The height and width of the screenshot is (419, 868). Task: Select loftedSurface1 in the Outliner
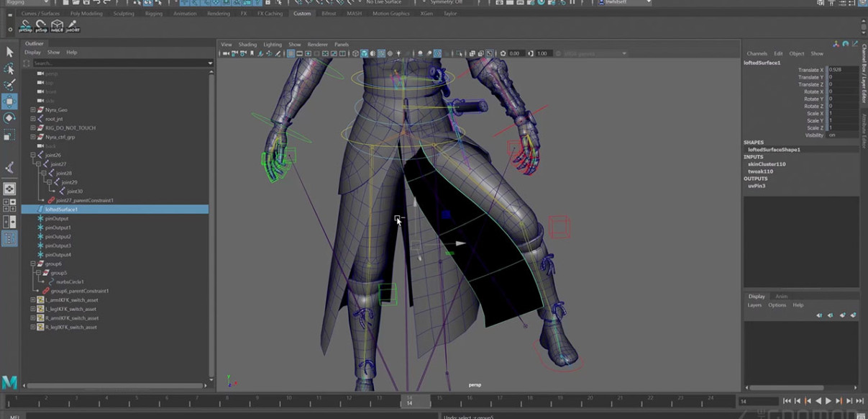115,209
